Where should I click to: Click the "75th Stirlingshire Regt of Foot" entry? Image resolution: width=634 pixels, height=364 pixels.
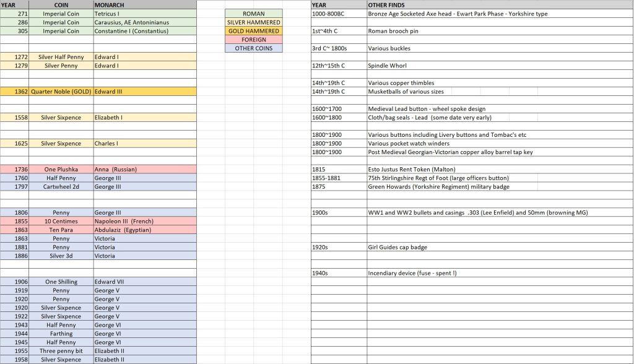pyautogui.click(x=500, y=178)
